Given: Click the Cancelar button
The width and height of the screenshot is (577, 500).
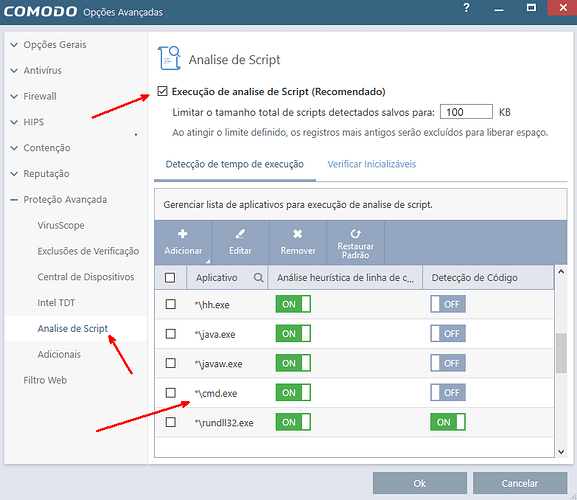Looking at the screenshot, I should 520,483.
